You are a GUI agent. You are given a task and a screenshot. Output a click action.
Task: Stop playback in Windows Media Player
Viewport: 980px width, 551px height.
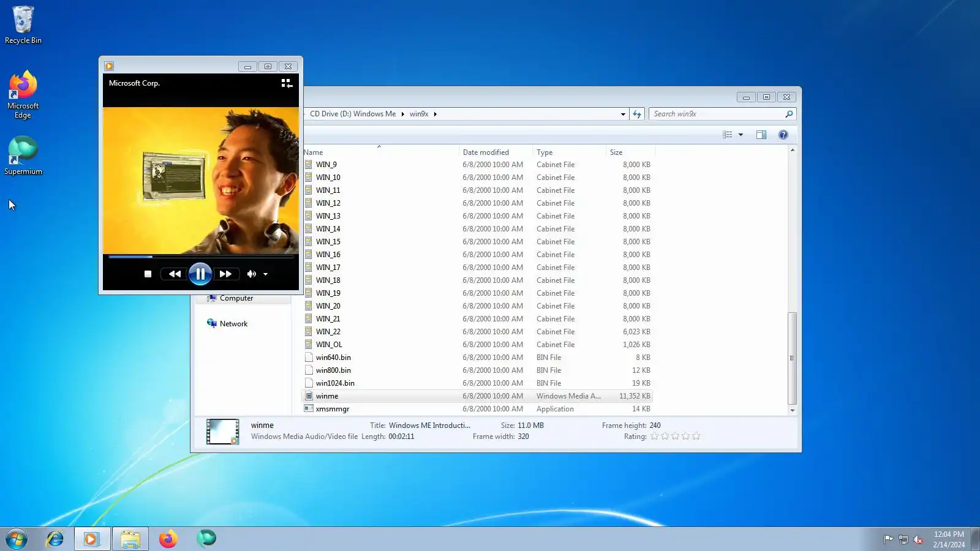[x=148, y=274]
